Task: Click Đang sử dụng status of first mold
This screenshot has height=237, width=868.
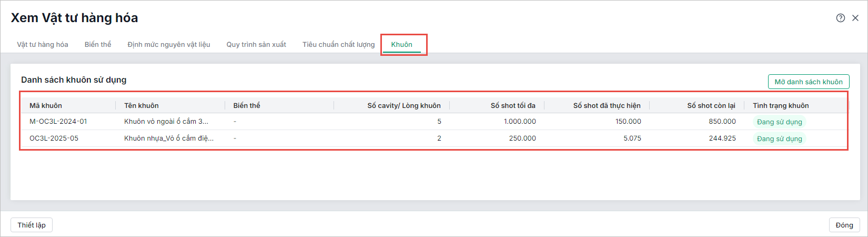Action: tap(779, 122)
